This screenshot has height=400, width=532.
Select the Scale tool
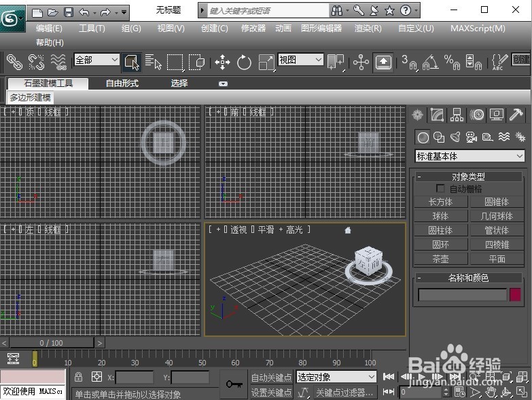click(266, 62)
